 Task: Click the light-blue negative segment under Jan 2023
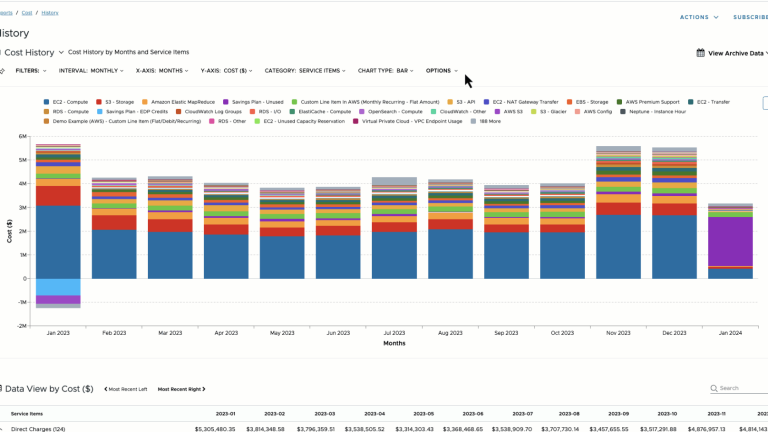58,287
